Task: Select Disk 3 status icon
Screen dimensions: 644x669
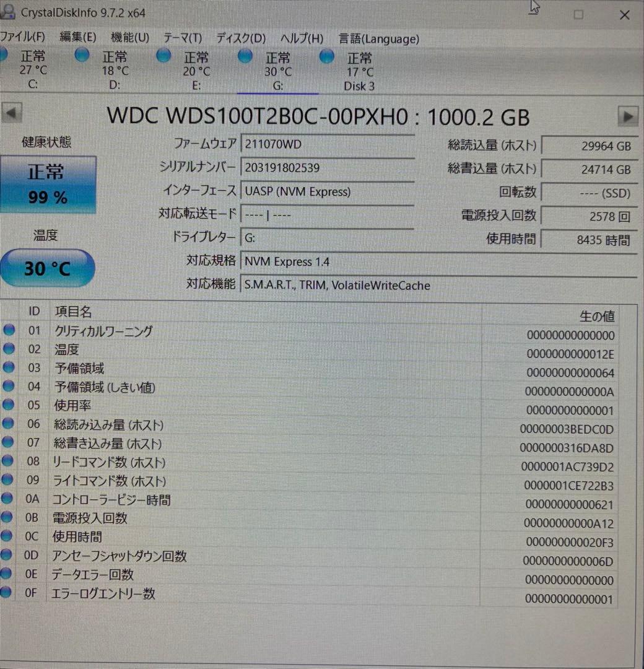Action: [x=326, y=55]
